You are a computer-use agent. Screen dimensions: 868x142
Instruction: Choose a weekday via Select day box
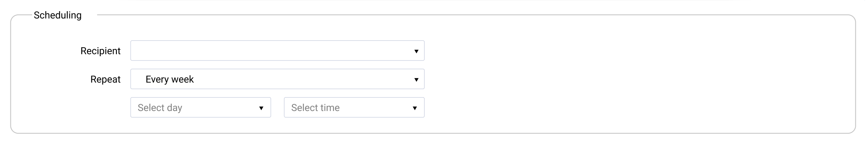point(201,107)
